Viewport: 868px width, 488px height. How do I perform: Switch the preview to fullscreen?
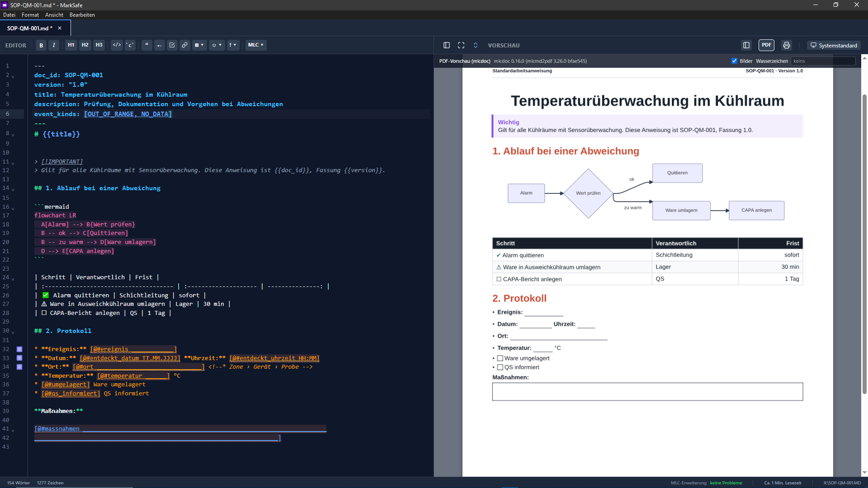[x=461, y=45]
